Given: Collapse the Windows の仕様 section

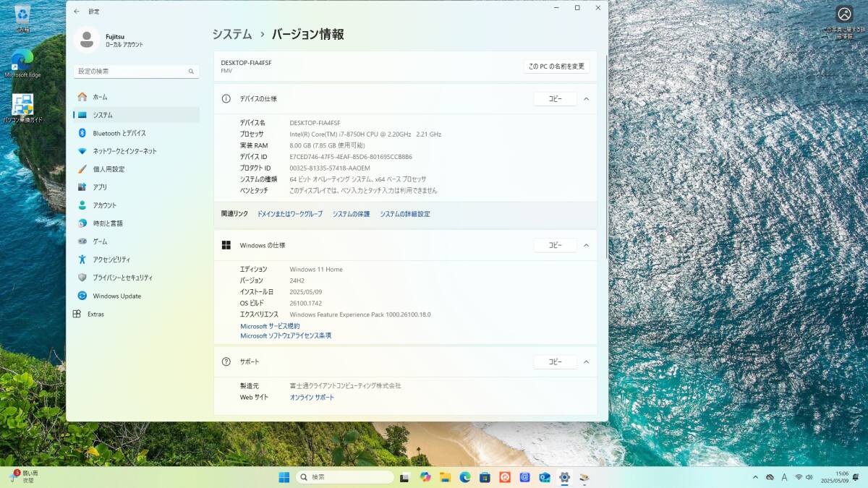Looking at the screenshot, I should [x=587, y=246].
